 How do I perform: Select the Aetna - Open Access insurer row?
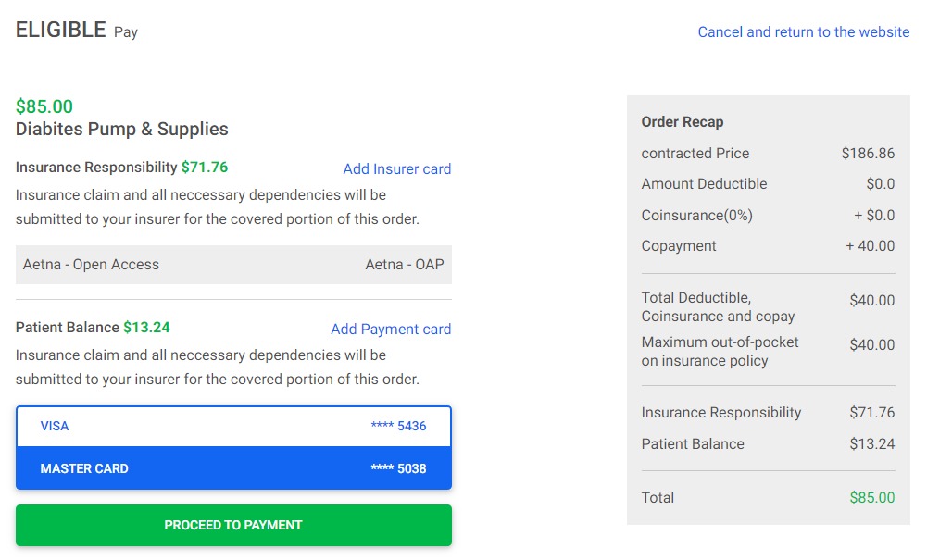coord(233,265)
